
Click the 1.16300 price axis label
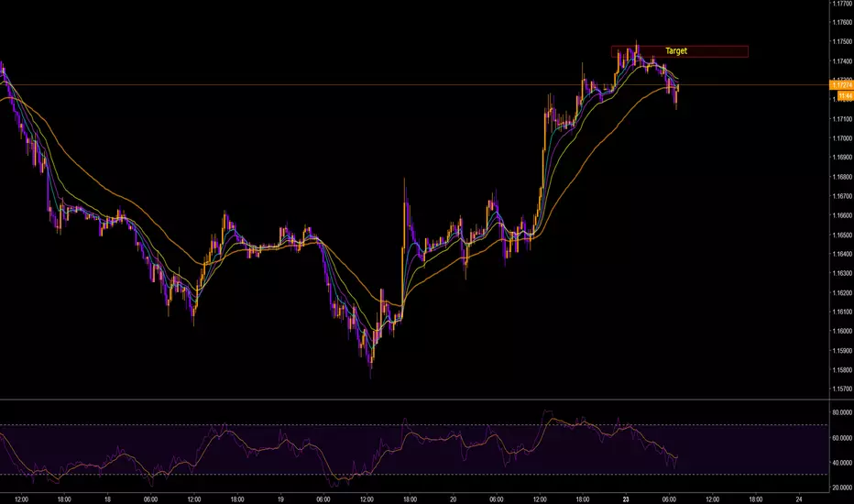tap(842, 273)
